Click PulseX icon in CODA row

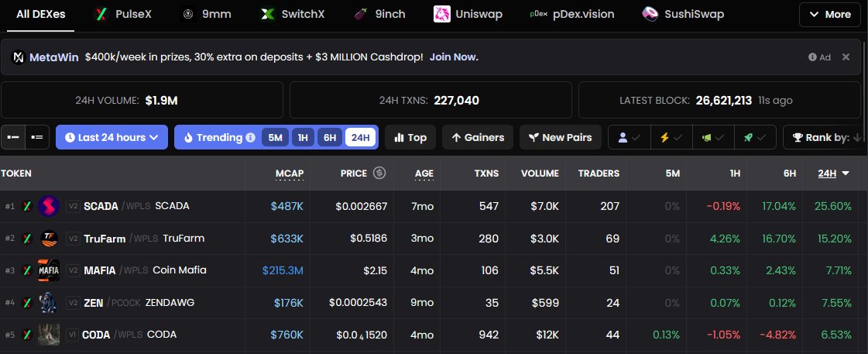tap(26, 335)
